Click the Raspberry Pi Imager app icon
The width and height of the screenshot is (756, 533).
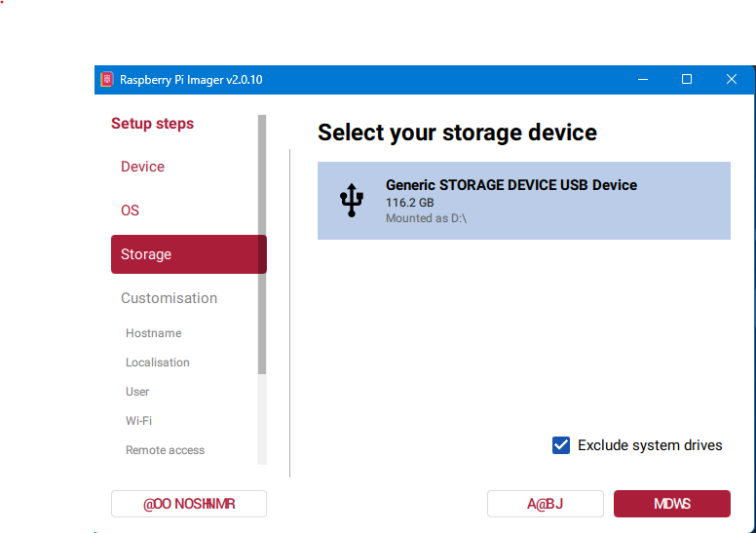coord(106,80)
